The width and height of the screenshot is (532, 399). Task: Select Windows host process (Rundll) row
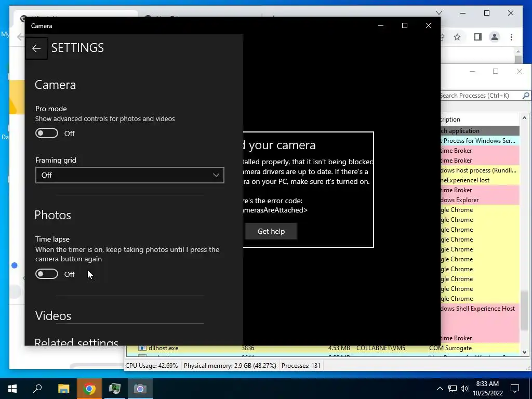click(x=480, y=170)
